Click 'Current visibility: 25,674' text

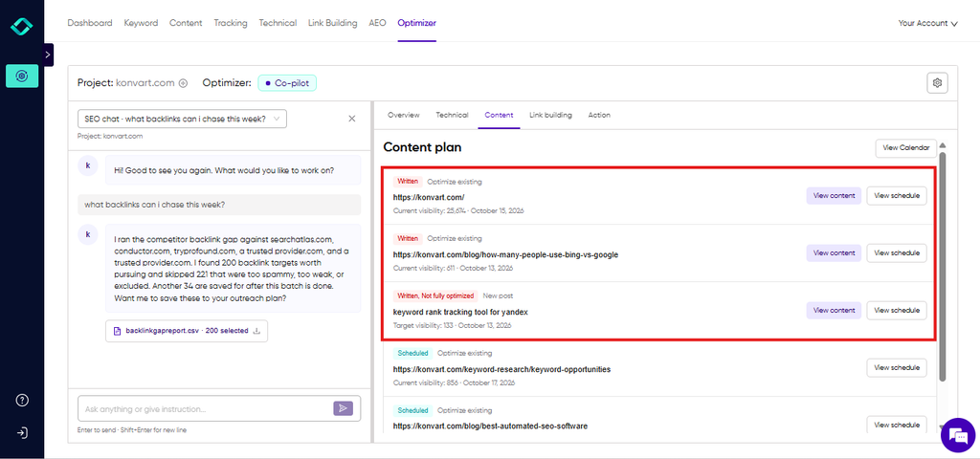click(428, 210)
